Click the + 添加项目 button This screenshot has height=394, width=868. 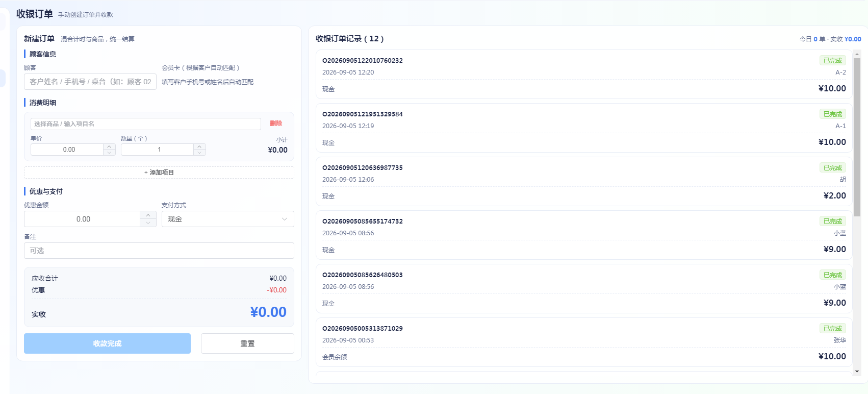(x=159, y=173)
